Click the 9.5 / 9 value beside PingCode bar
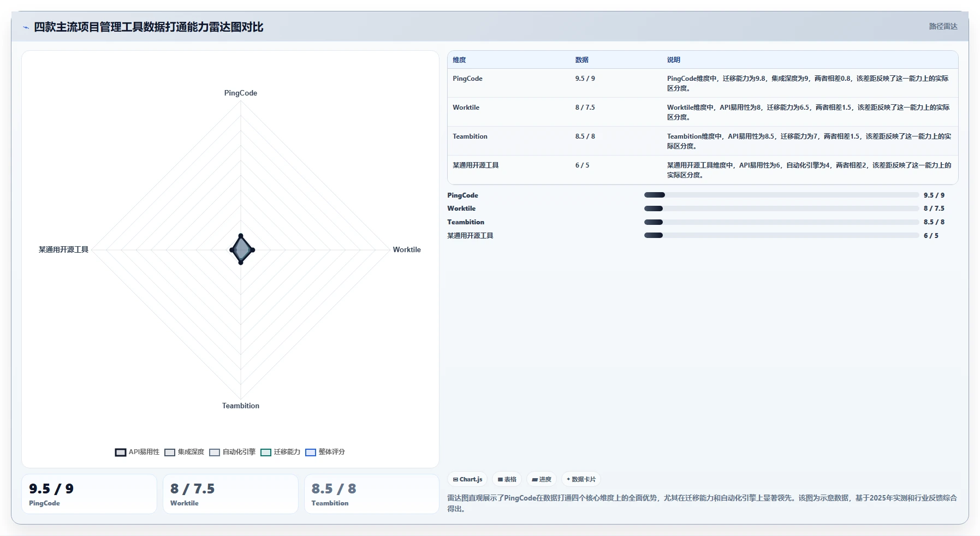The image size is (980, 536). point(934,195)
